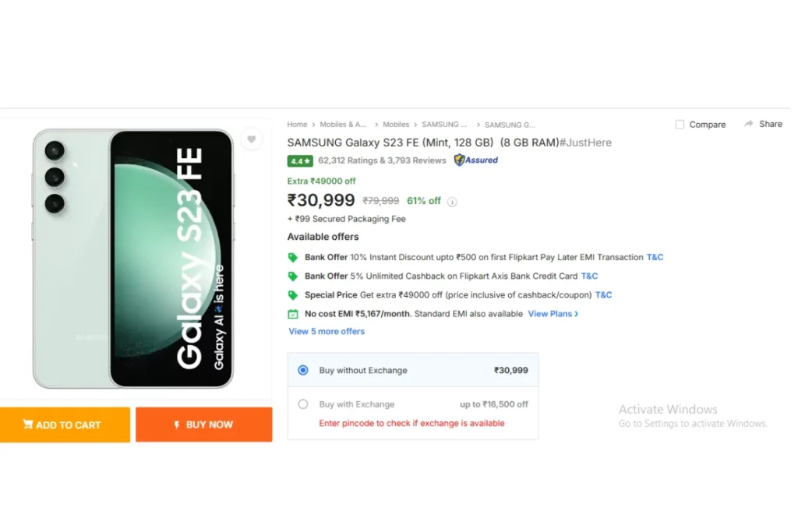Image resolution: width=798 pixels, height=532 pixels.
Task: Click the No cost EMI calendar icon
Action: tap(293, 314)
